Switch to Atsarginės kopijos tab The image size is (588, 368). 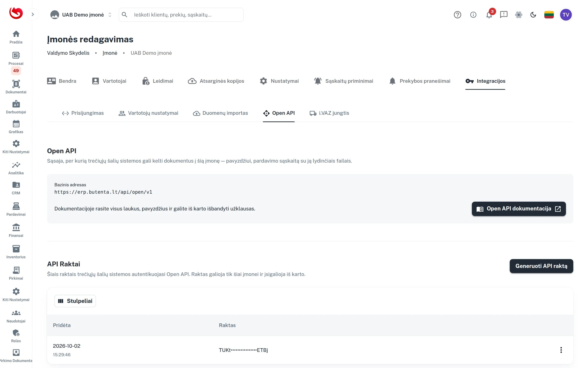(216, 81)
